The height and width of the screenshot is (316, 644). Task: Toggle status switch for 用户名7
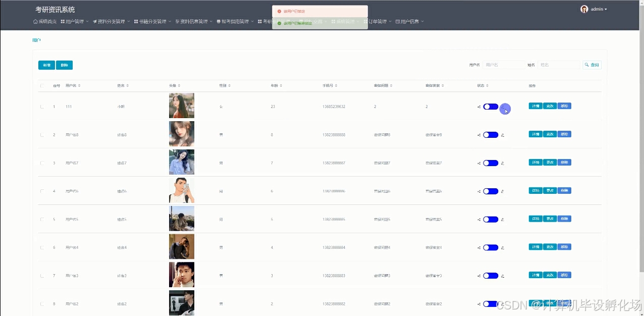(x=491, y=163)
